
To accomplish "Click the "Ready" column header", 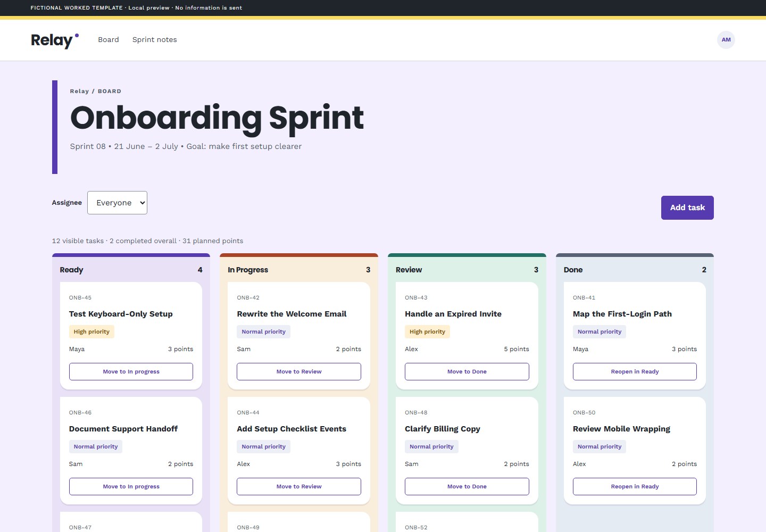I will click(x=71, y=270).
